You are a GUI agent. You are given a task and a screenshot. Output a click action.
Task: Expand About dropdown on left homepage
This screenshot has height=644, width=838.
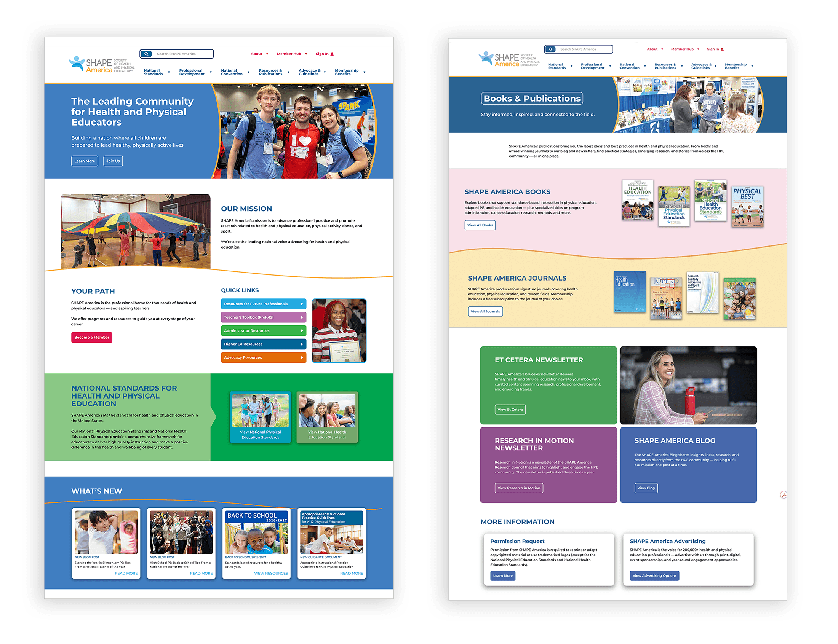click(x=267, y=54)
